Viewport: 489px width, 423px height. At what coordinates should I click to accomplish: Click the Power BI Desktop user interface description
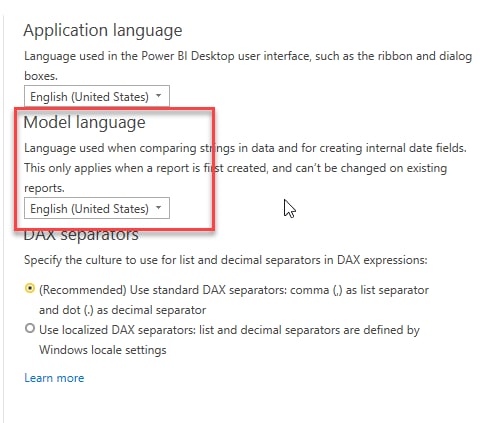click(x=248, y=66)
